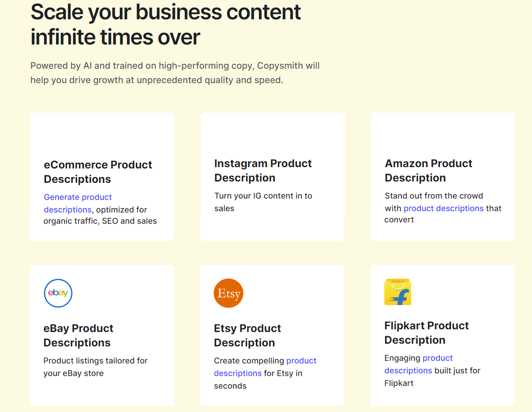
Task: Click the eBay Product Descriptions title
Action: [x=78, y=335]
